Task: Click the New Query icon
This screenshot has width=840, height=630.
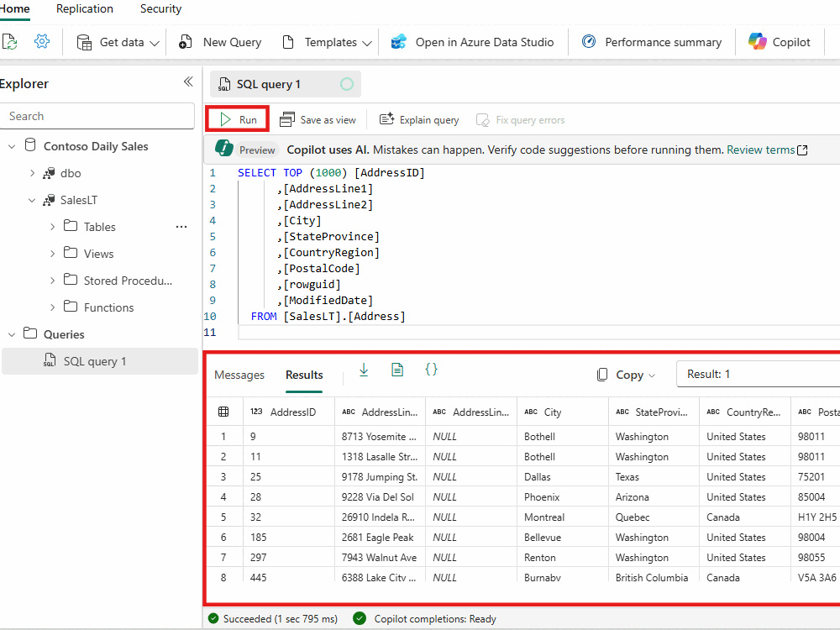Action: [x=186, y=42]
